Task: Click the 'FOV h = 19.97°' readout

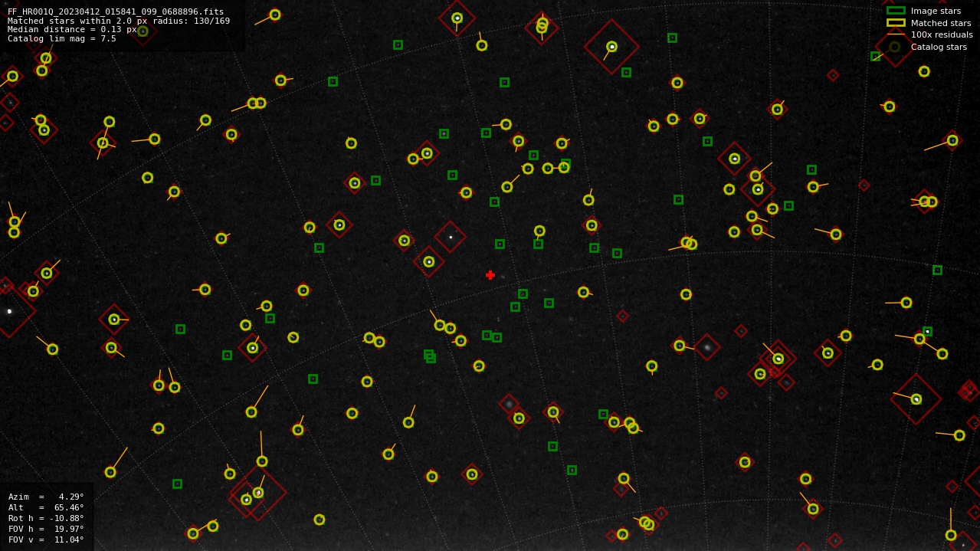Action: [x=46, y=529]
